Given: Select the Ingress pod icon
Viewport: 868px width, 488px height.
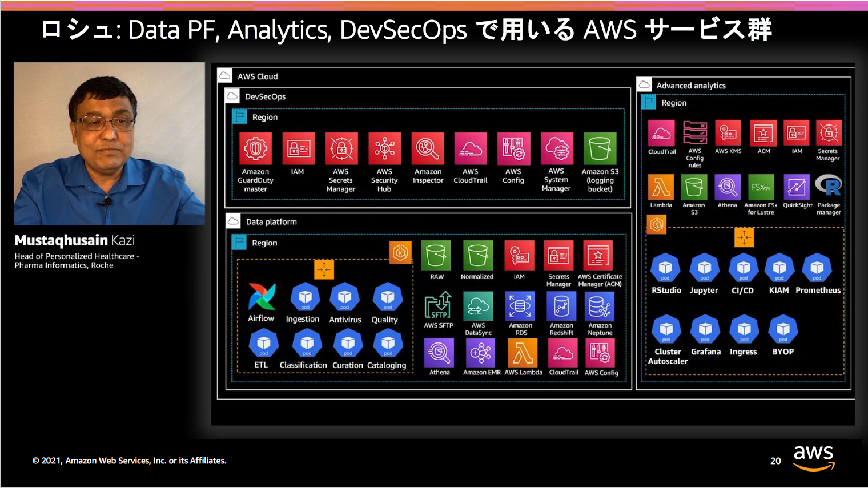Looking at the screenshot, I should [744, 329].
